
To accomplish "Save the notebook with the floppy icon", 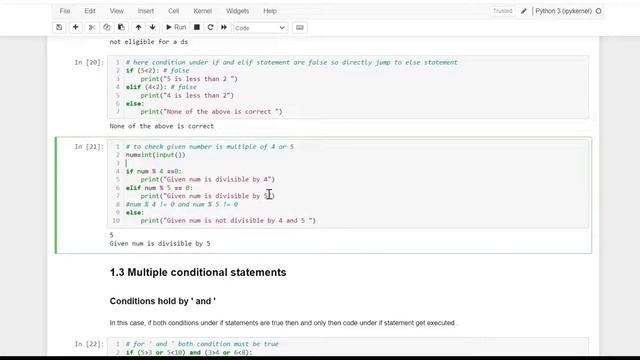I will click(59, 27).
